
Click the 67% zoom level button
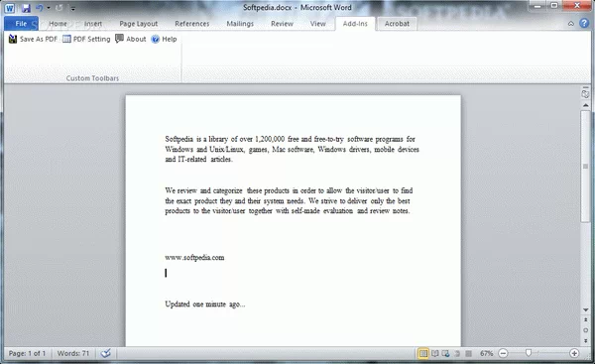pos(487,353)
